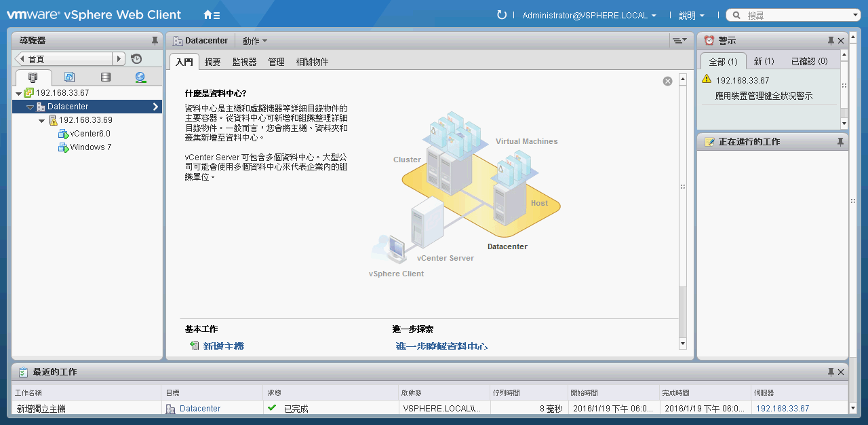Click the 192.168.33.67 alarm entry
This screenshot has height=425, width=868.
coord(743,80)
